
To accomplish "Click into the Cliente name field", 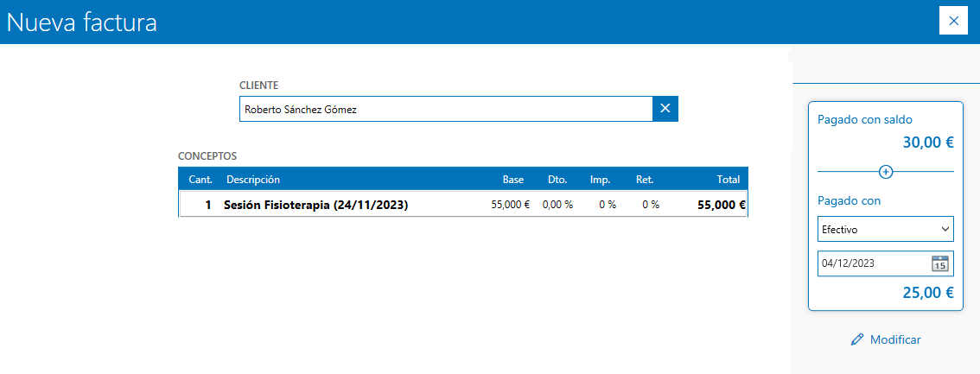I will [445, 110].
